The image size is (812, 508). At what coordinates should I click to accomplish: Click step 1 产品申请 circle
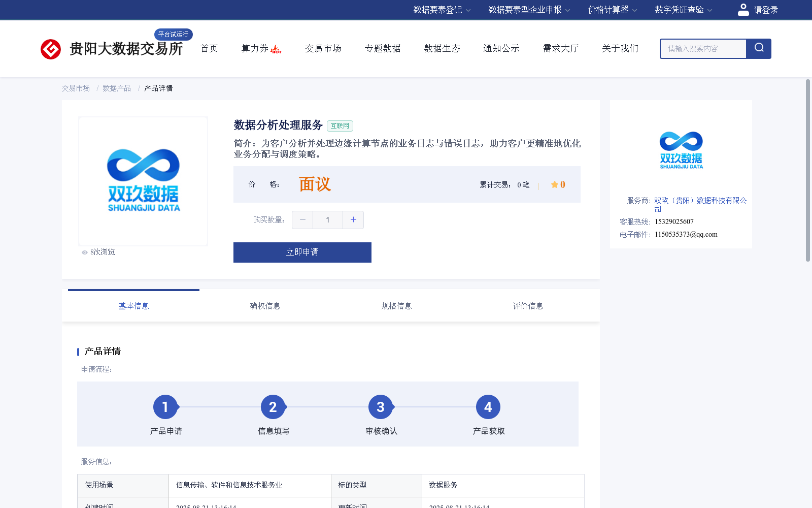point(165,407)
